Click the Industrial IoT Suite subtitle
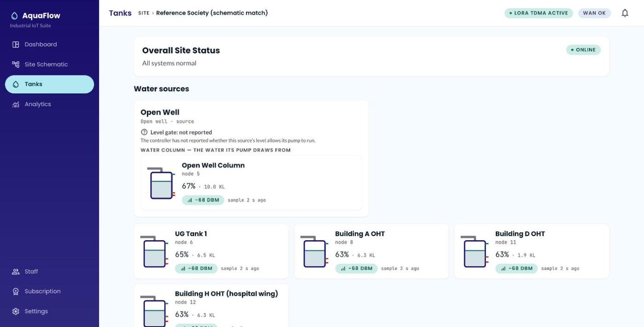644x327 pixels. [30, 26]
